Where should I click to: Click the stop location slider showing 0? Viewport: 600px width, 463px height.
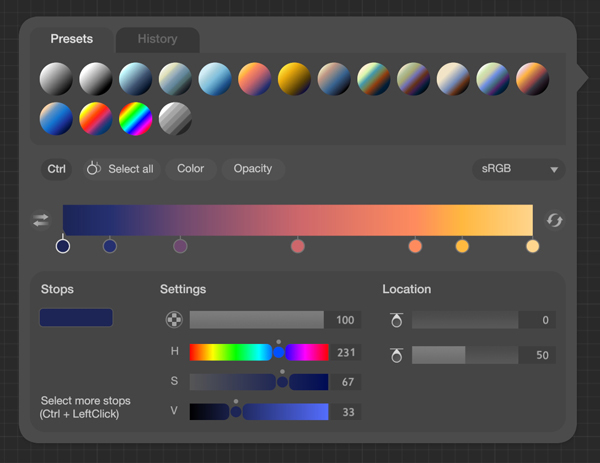click(x=465, y=320)
